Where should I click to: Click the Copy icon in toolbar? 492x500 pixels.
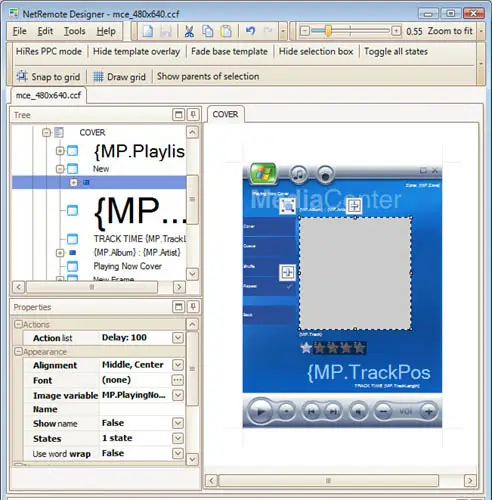coord(208,31)
